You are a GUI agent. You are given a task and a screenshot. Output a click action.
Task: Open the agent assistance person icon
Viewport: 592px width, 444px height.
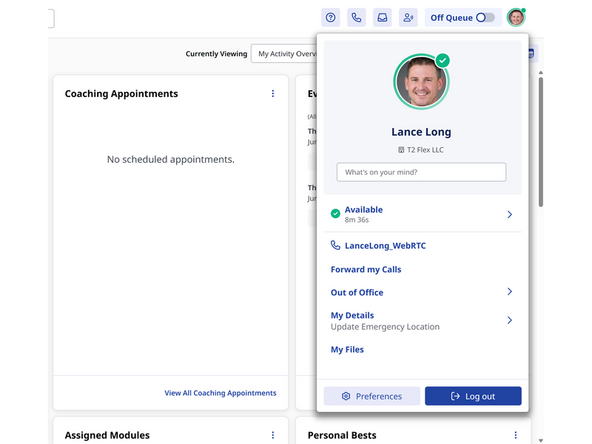[408, 17]
